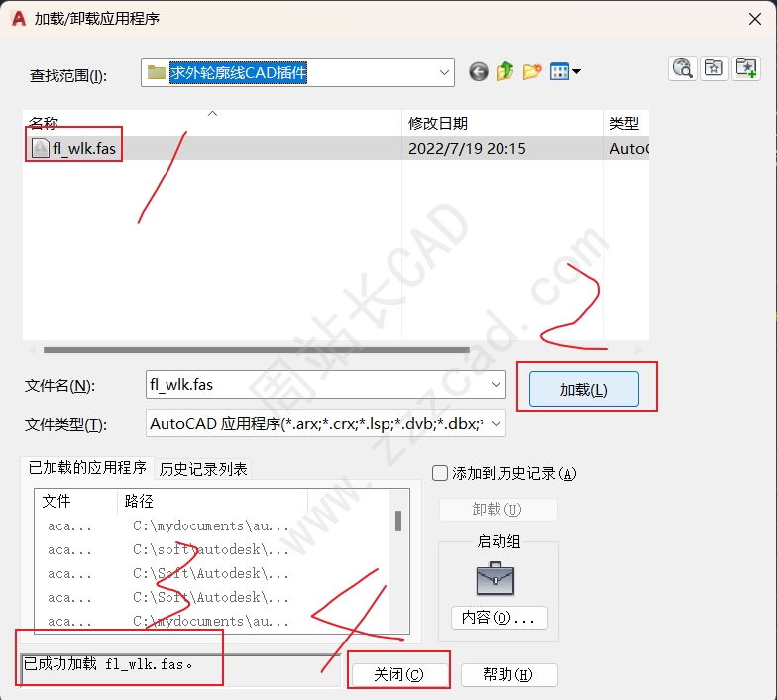Expand the 文件类型 dropdown
Screen dimensions: 777x700
pyautogui.click(x=496, y=424)
